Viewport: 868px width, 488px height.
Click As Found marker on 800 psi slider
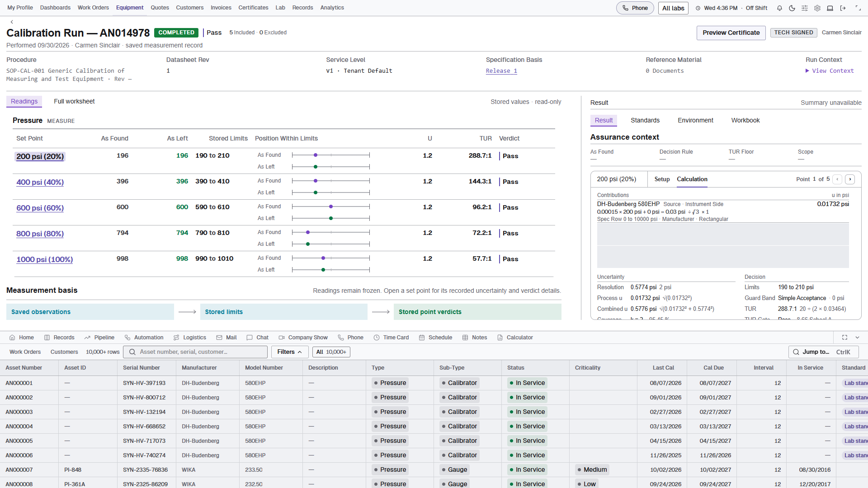tap(308, 232)
